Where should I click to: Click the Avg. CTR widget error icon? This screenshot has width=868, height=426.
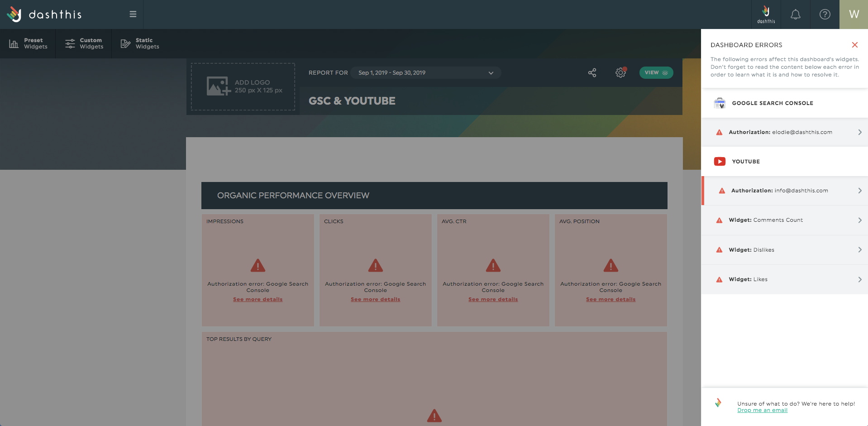click(493, 265)
